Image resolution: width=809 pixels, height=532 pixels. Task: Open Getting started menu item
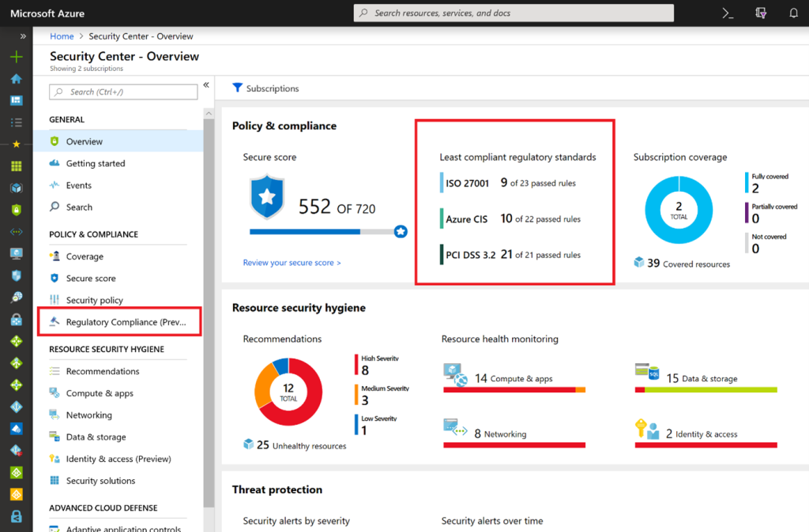[x=119, y=163]
